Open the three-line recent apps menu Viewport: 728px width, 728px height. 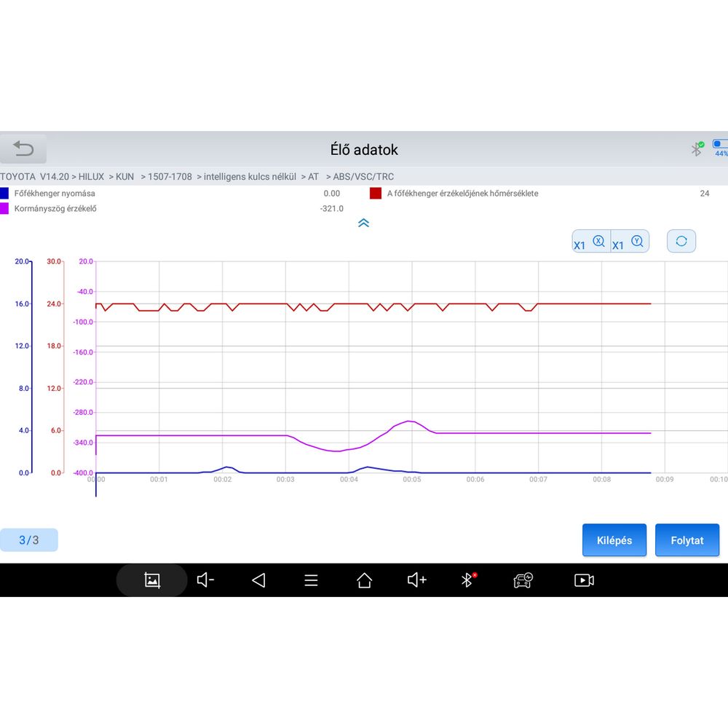pos(311,580)
